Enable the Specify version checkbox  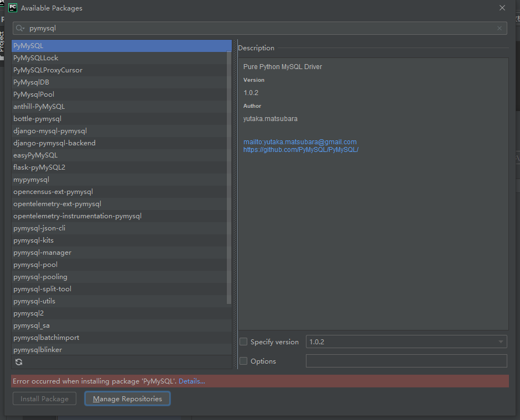pyautogui.click(x=243, y=342)
